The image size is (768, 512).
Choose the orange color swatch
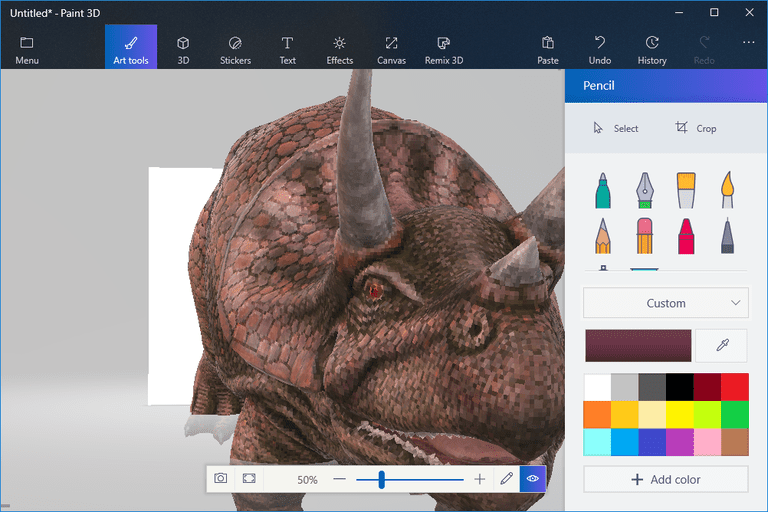[597, 414]
